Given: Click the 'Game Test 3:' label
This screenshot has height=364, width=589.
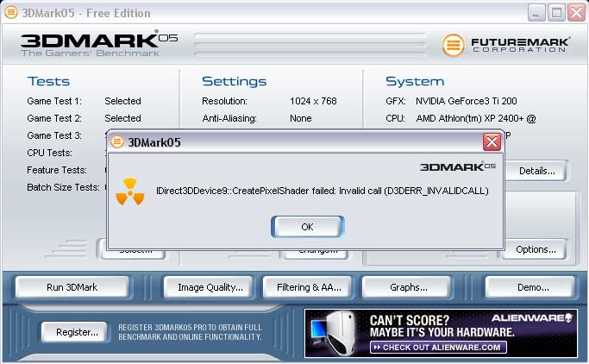Looking at the screenshot, I should pos(54,135).
